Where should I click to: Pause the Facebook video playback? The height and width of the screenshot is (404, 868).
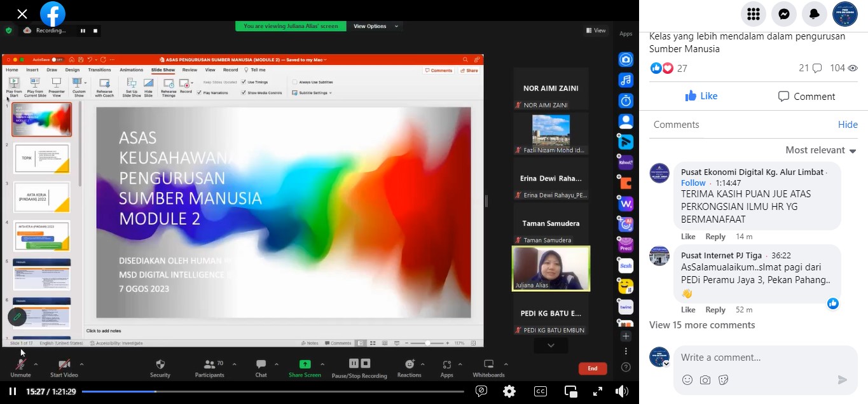12,391
